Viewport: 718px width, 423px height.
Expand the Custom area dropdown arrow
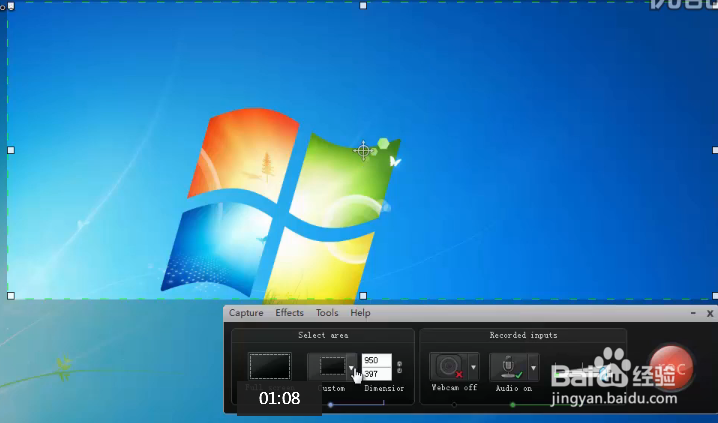pyautogui.click(x=351, y=367)
